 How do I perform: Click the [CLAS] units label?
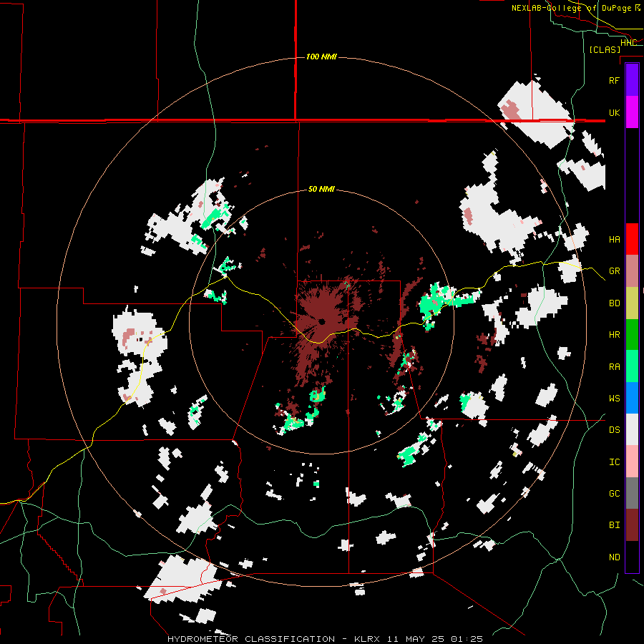[x=605, y=49]
